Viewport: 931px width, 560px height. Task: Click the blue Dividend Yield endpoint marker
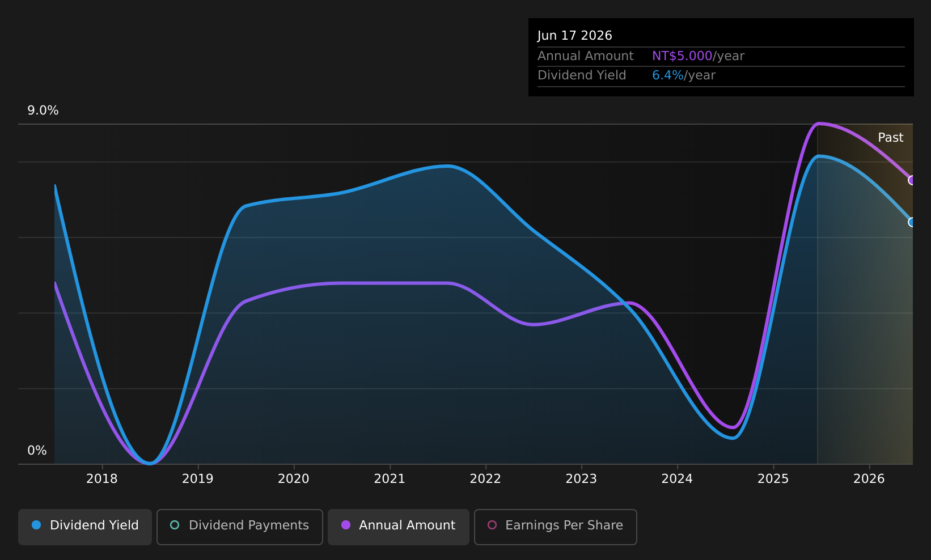[912, 222]
